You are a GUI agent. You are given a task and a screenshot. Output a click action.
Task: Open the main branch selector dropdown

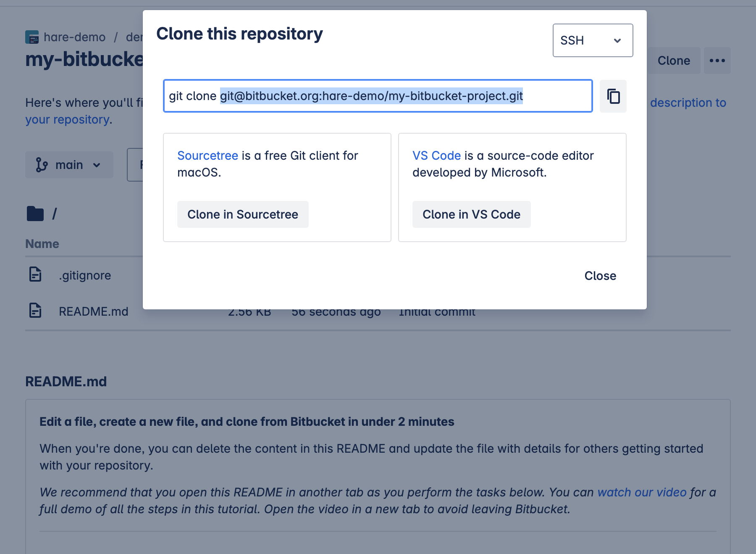click(x=69, y=165)
